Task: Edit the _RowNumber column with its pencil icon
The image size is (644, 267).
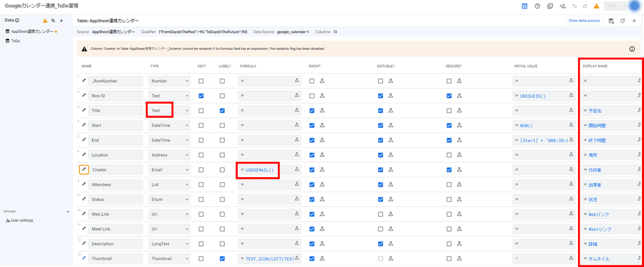Action: tap(84, 81)
